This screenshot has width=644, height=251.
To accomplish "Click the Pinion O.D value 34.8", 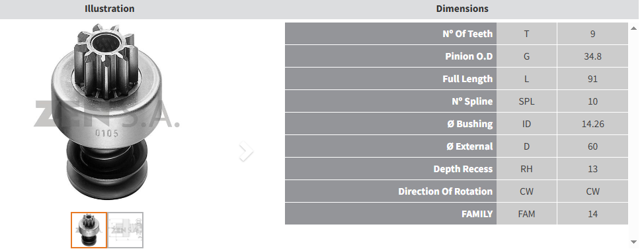I will tap(592, 56).
